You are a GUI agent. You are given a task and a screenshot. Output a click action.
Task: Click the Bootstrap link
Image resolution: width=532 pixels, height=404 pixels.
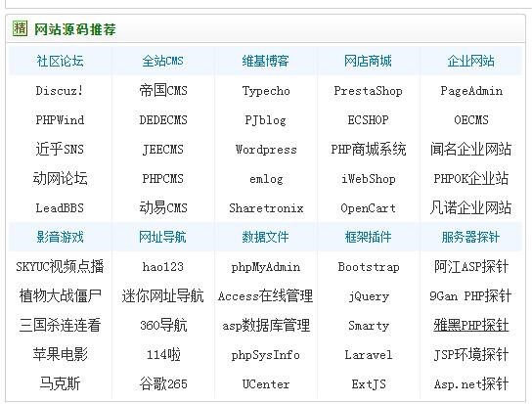(369, 267)
